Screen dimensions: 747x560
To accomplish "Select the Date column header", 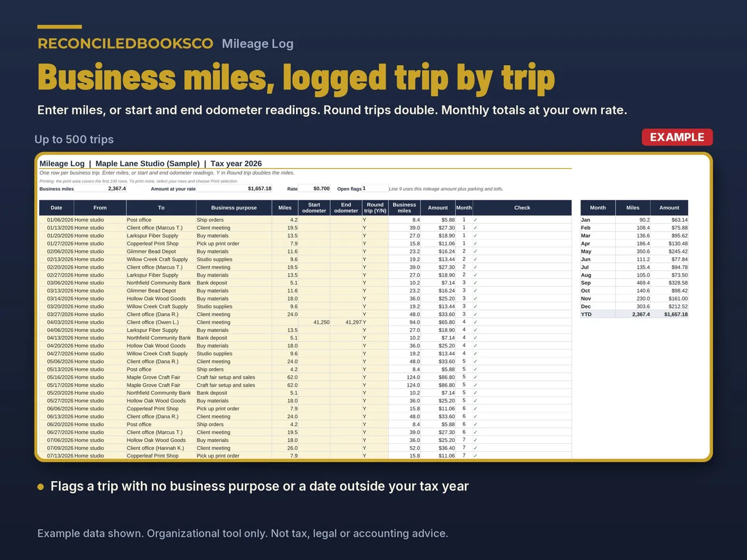I will coord(57,208).
